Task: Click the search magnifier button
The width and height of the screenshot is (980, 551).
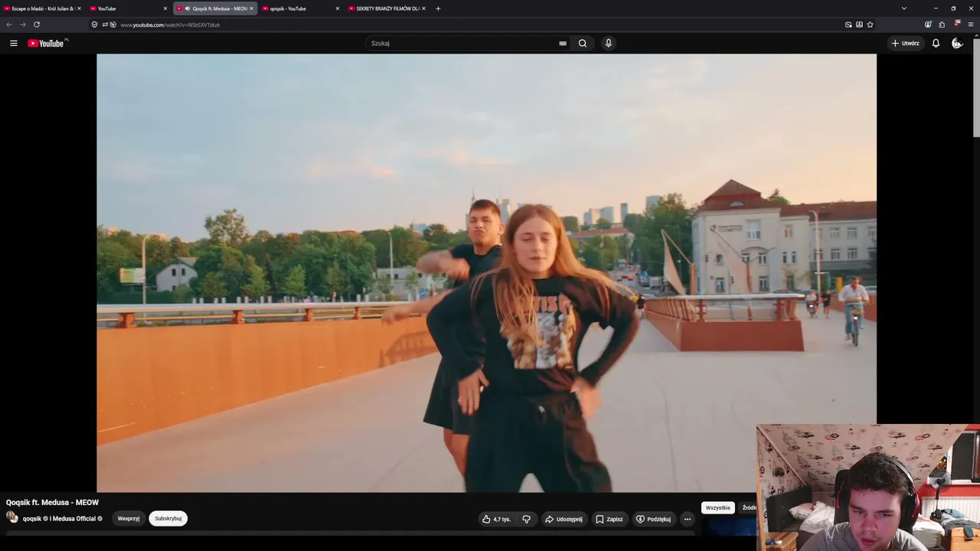Action: coord(583,44)
